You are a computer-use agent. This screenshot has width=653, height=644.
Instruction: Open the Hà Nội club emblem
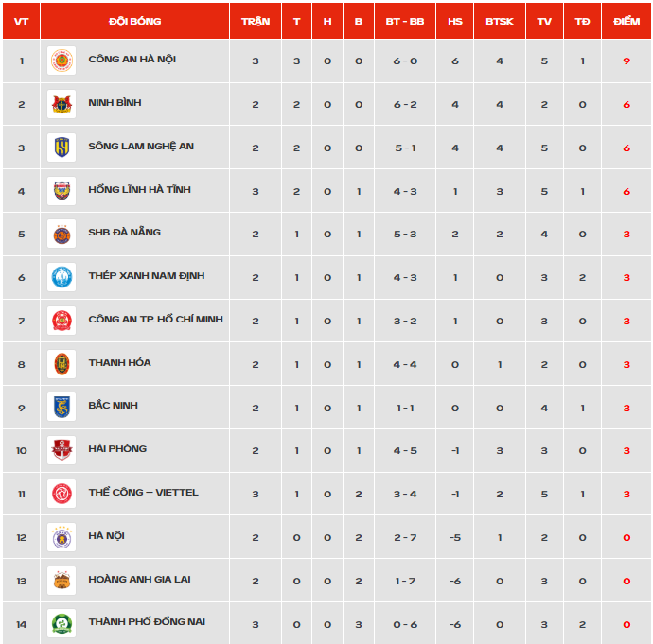62,537
